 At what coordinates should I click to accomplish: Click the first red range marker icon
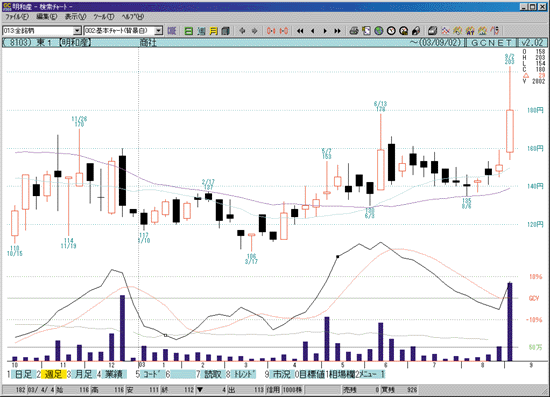271,31
